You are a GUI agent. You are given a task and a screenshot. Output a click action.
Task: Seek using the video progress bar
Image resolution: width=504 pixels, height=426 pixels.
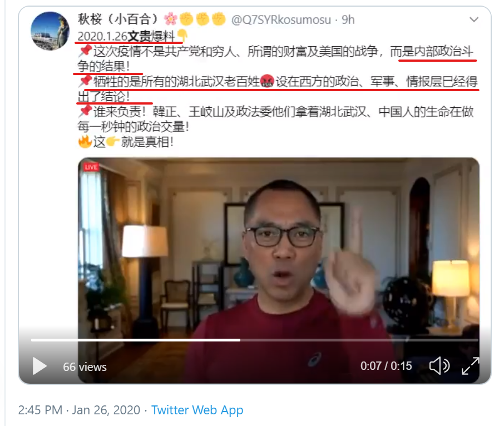click(254, 340)
